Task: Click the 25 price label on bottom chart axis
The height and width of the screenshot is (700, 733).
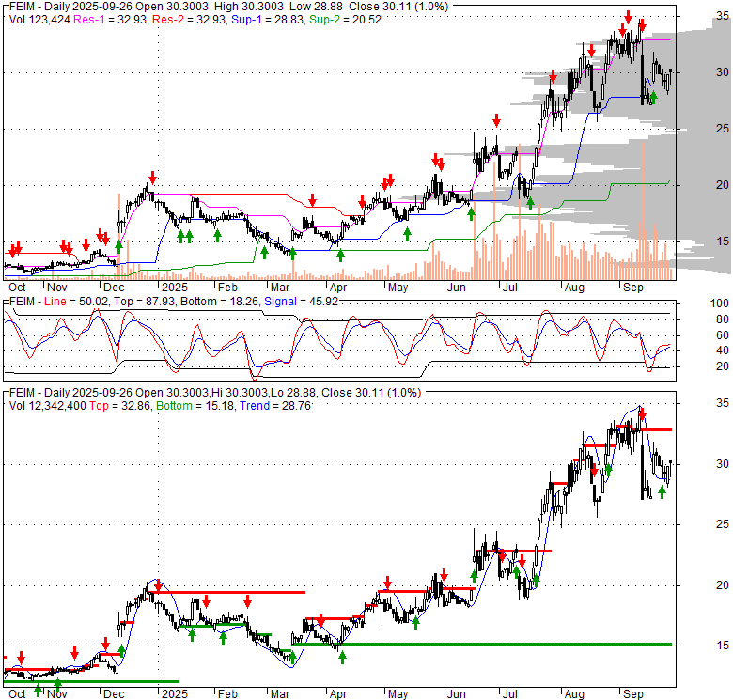Action: tap(723, 524)
